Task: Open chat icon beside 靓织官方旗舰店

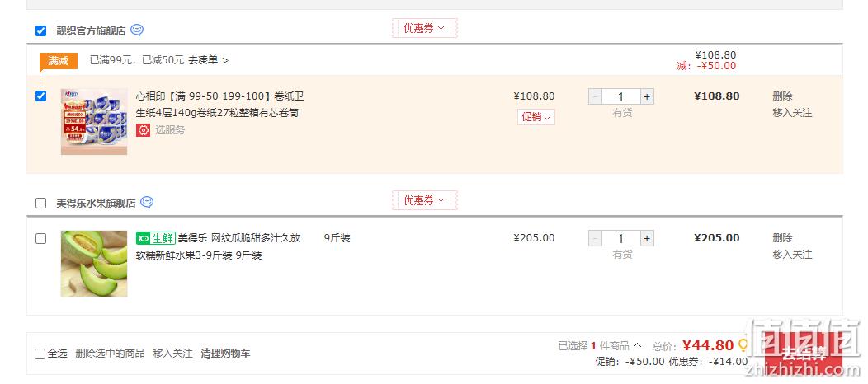Action: [137, 30]
